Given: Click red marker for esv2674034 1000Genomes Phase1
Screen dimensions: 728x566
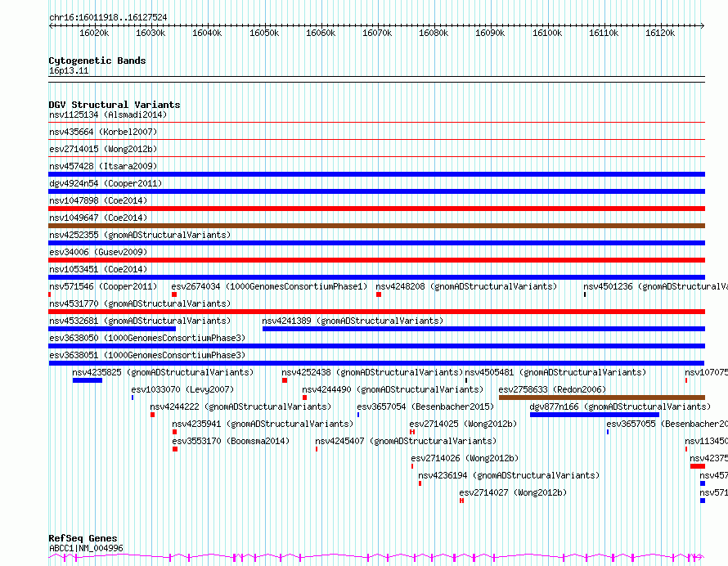Looking at the screenshot, I should (x=174, y=294).
